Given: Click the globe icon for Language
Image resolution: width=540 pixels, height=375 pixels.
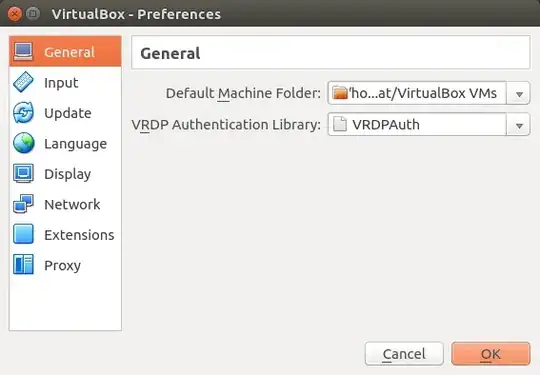Looking at the screenshot, I should [23, 143].
